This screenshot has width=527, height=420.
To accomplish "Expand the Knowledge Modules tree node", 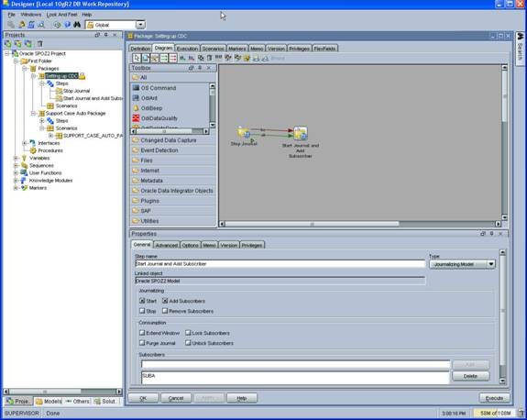I will click(x=16, y=181).
